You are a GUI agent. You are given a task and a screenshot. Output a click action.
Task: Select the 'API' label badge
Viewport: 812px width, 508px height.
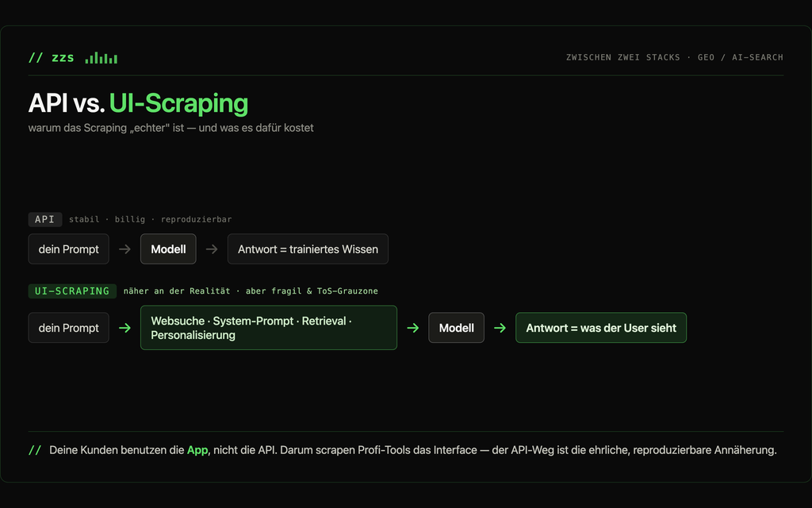click(x=45, y=219)
